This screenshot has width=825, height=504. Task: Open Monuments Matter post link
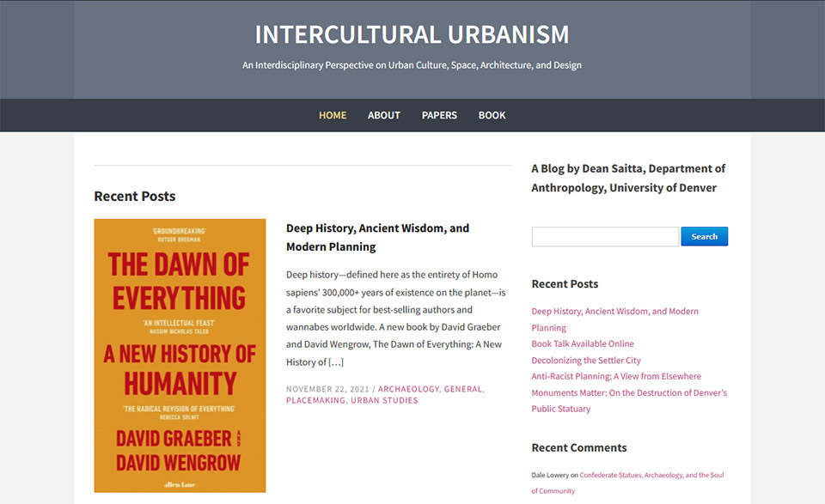[629, 392]
